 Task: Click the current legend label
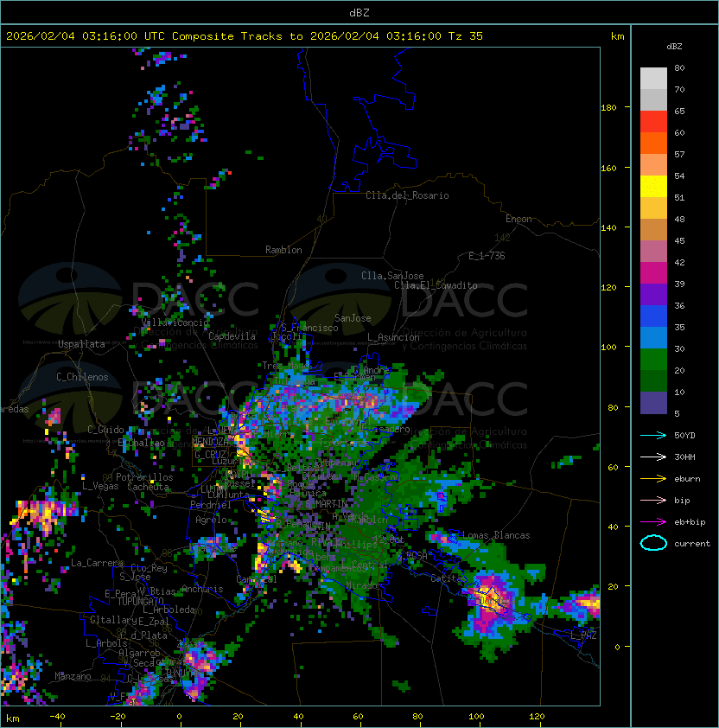tap(692, 544)
